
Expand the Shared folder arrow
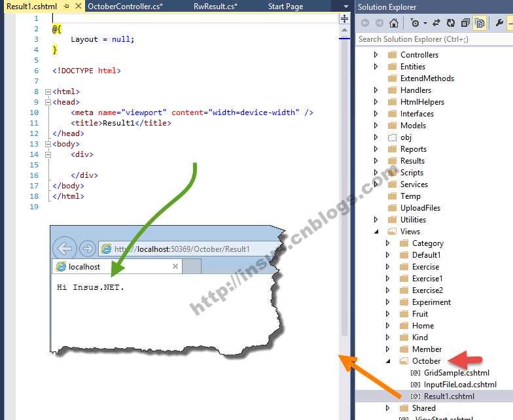(x=387, y=408)
